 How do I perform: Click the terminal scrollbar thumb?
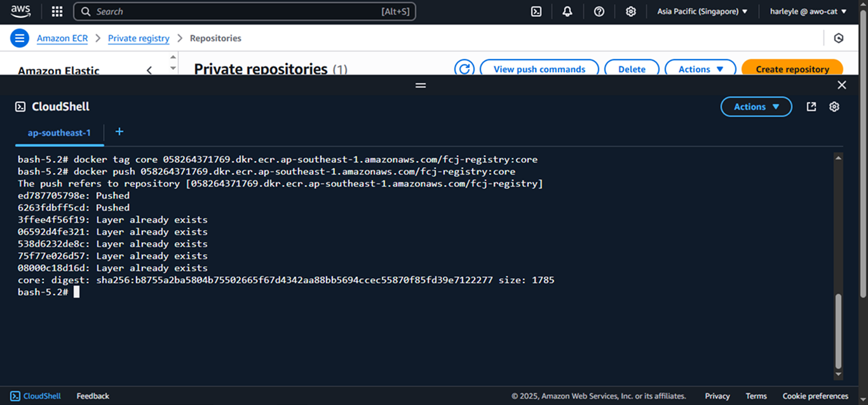tap(838, 331)
